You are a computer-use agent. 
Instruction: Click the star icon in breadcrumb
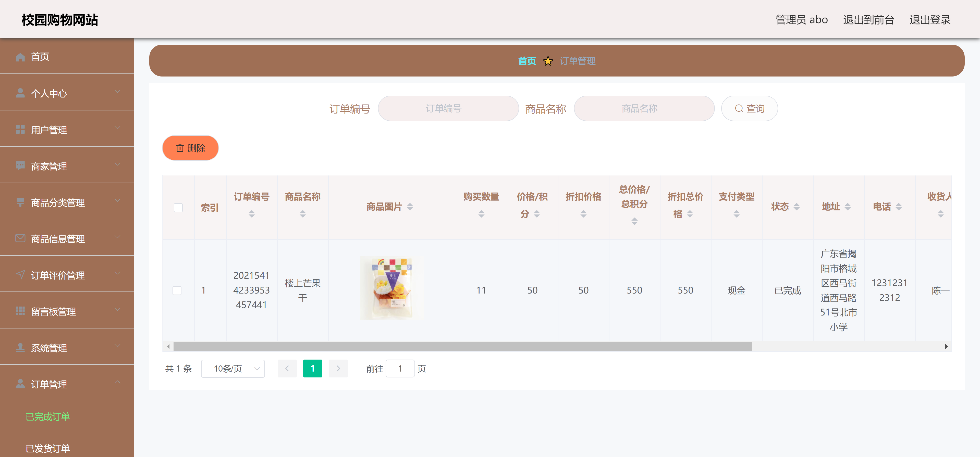click(547, 61)
